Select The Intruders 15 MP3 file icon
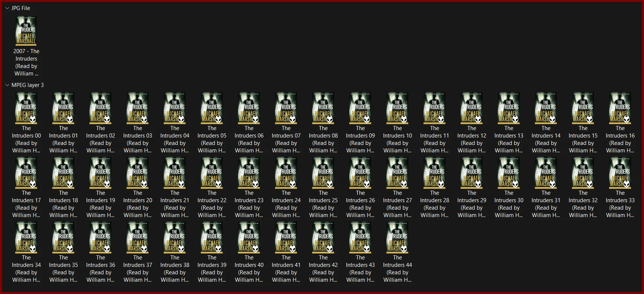Screen dimensions: 644x294 coord(583,108)
